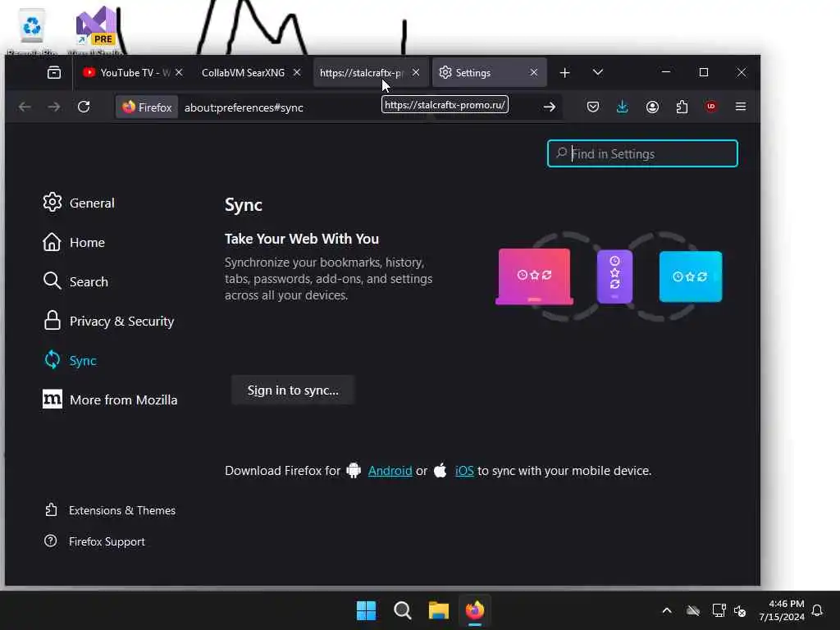Open Save to Pocket icon
This screenshot has width=840, height=630.
(x=592, y=107)
